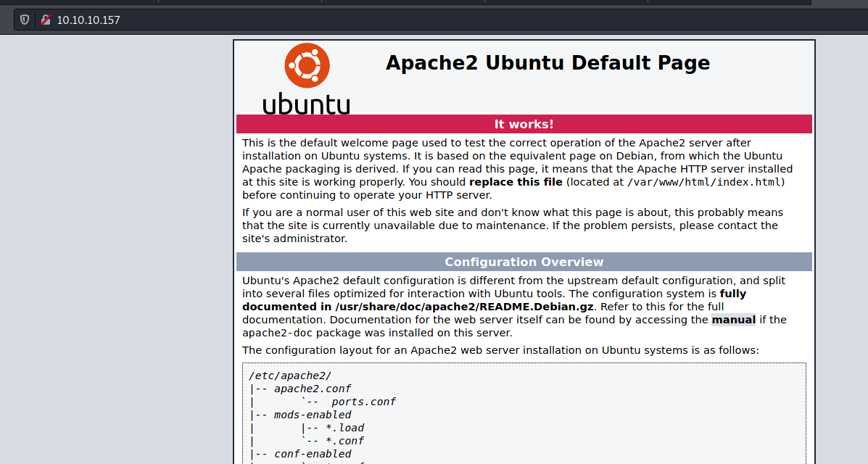Click *.load in the config tree
This screenshot has height=464, width=868.
pyautogui.click(x=345, y=428)
